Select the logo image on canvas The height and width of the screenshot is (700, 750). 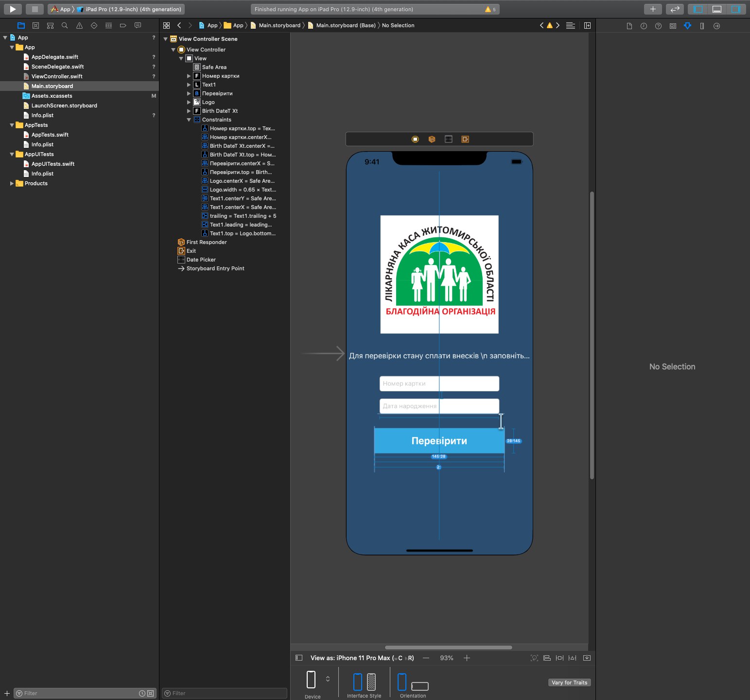click(439, 274)
